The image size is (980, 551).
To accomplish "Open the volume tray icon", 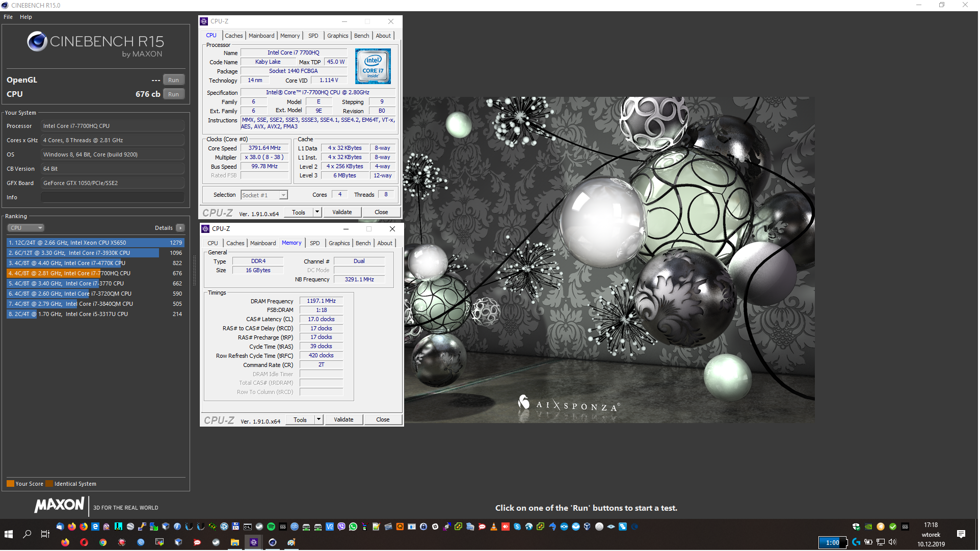I will tap(893, 542).
